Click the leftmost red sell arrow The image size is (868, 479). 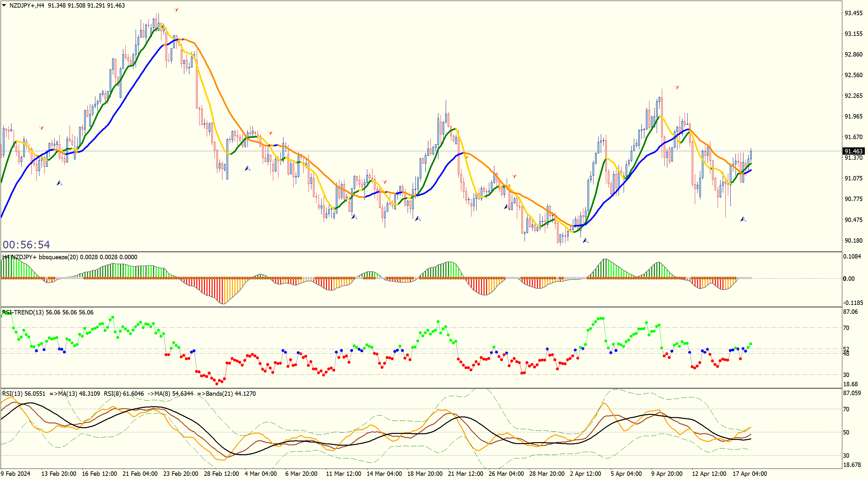click(41, 128)
